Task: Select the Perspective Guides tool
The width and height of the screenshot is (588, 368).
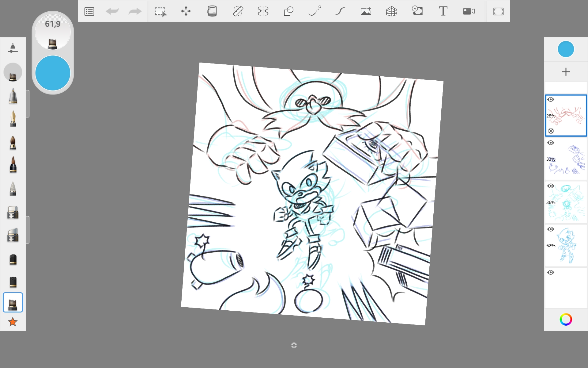Action: pyautogui.click(x=391, y=12)
